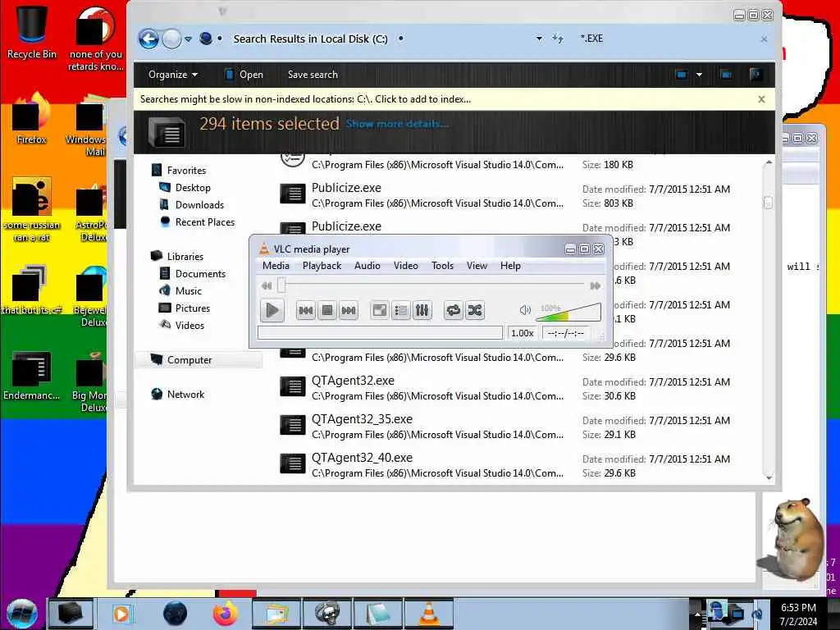840x630 pixels.
Task: Select Favorites in navigation pane
Action: pyautogui.click(x=186, y=171)
